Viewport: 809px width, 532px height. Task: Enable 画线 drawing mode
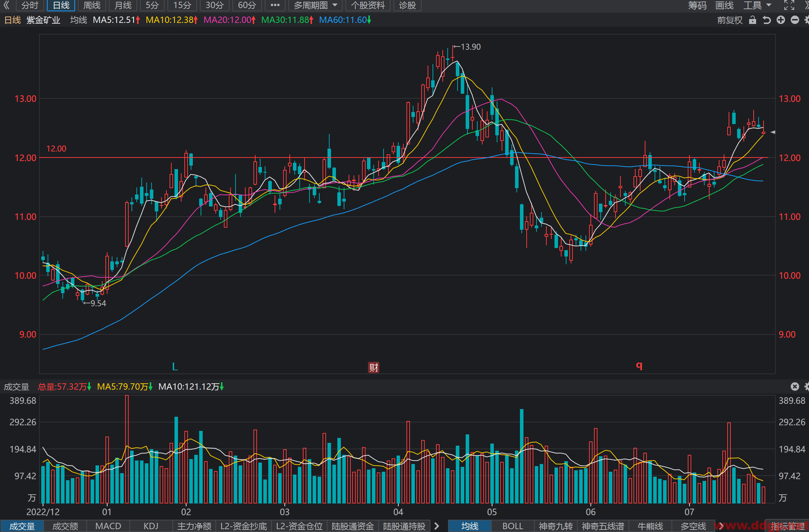point(724,5)
